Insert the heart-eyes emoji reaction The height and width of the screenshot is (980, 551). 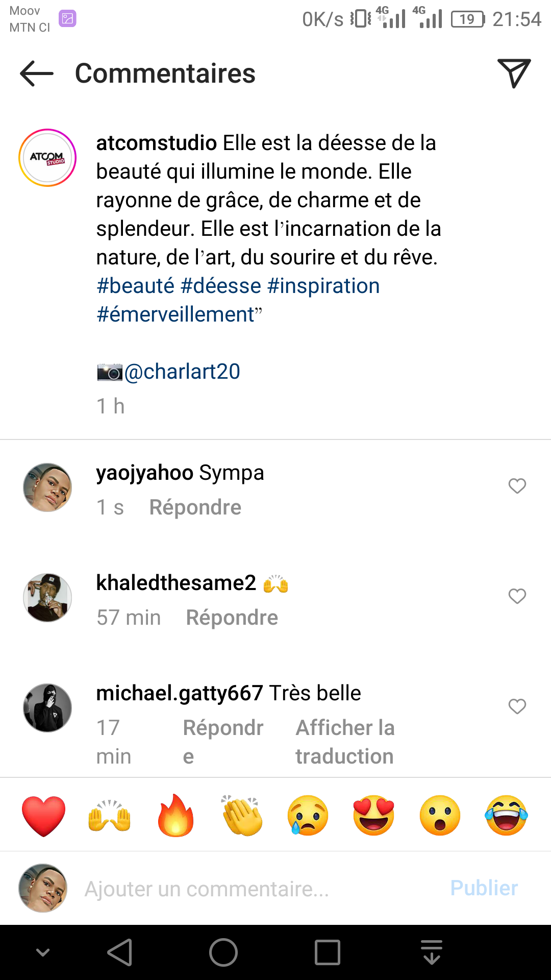click(x=374, y=815)
